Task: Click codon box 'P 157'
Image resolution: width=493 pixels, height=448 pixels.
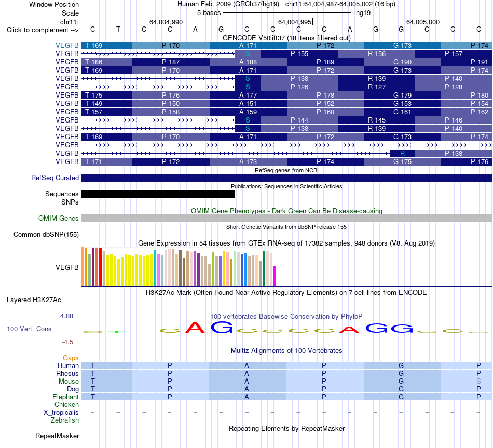Action: click(x=454, y=54)
